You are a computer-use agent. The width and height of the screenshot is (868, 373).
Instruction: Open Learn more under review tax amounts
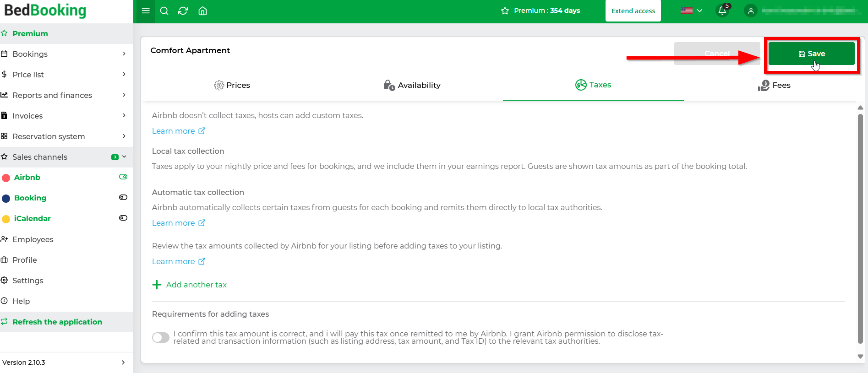[x=173, y=261]
